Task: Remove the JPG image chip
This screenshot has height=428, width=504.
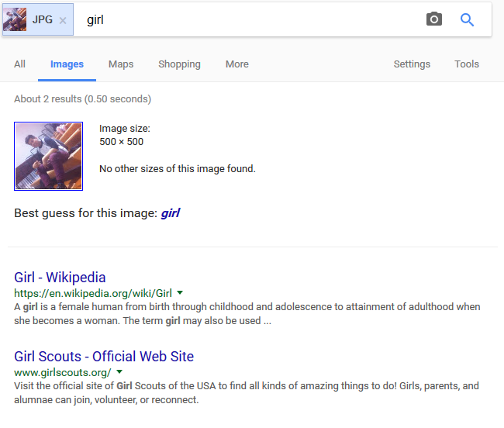Action: [x=63, y=21]
